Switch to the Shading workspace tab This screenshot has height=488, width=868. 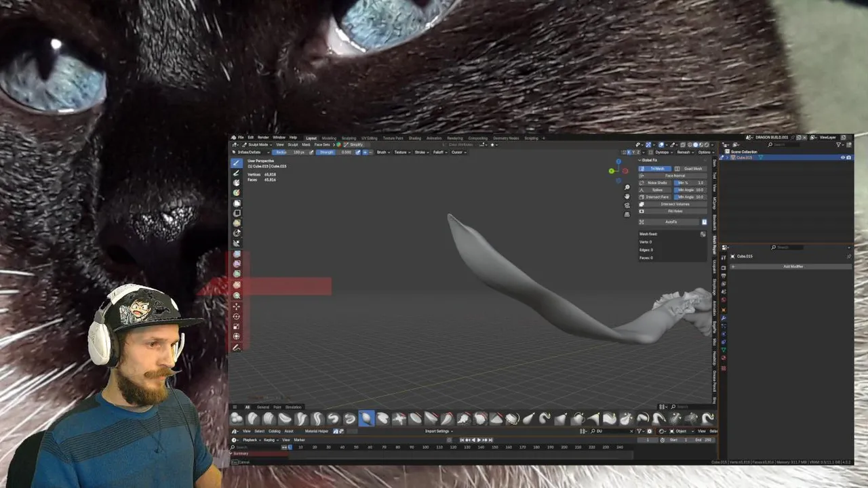pos(414,138)
